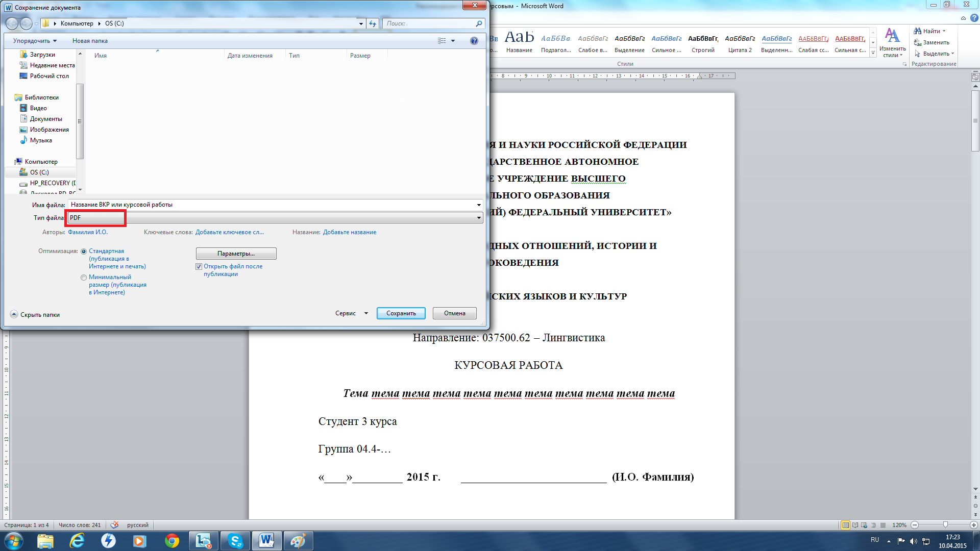
Task: Select OS (C:) in navigation tree
Action: [x=39, y=172]
